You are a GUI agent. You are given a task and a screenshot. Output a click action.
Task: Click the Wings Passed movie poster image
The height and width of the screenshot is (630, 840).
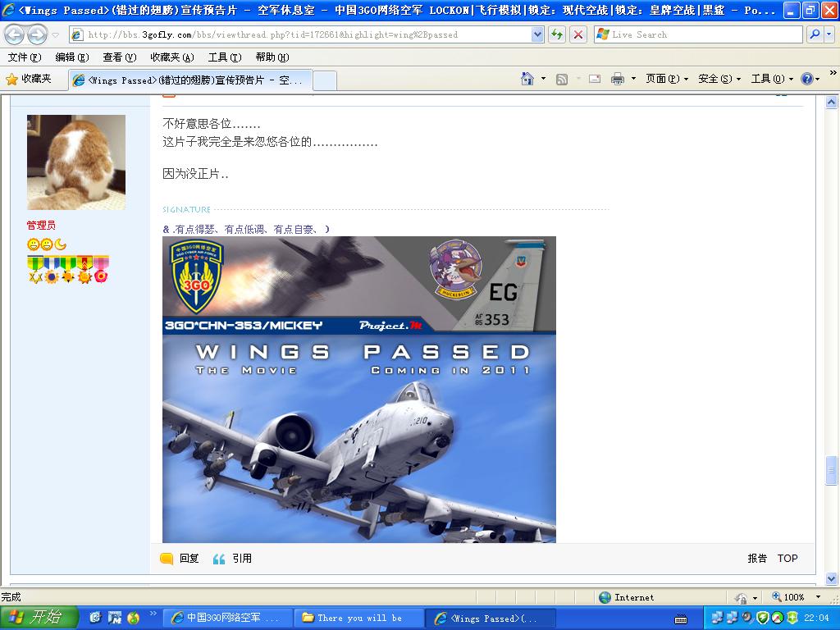359,439
